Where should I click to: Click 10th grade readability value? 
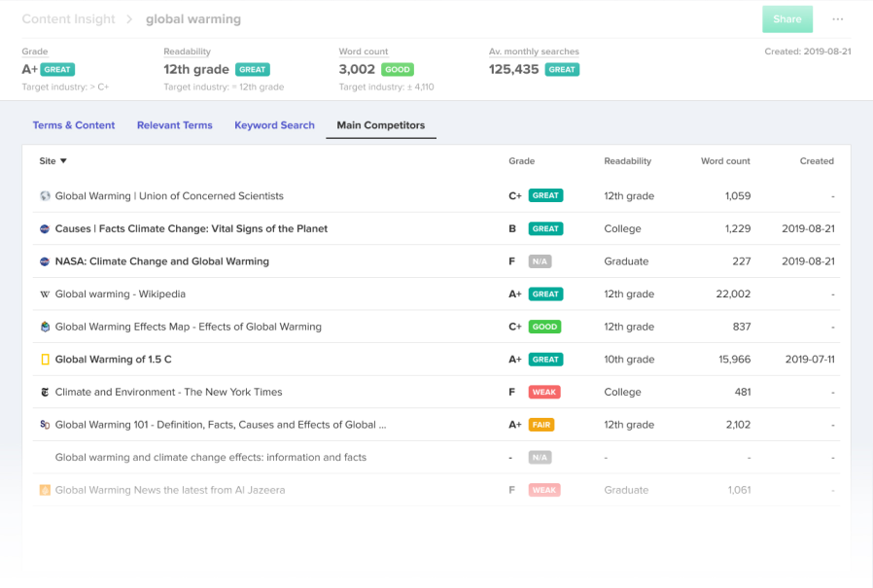pyautogui.click(x=629, y=360)
